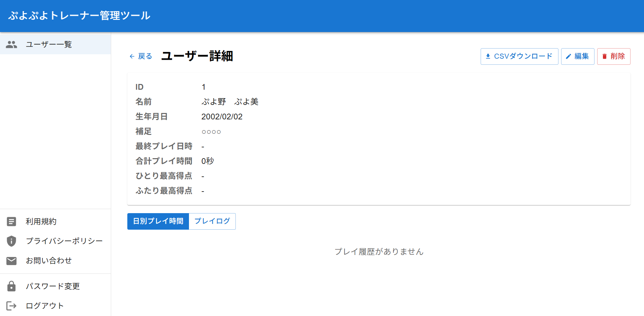Go back using the 戻る link
This screenshot has height=316, width=644.
click(141, 56)
